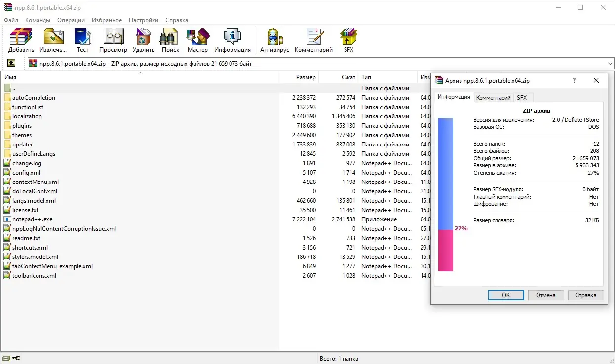Close the archive information dialog
The image size is (615, 364).
(596, 80)
